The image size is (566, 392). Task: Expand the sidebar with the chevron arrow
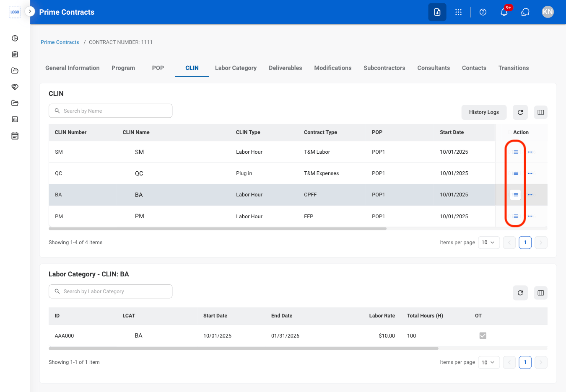(30, 11)
